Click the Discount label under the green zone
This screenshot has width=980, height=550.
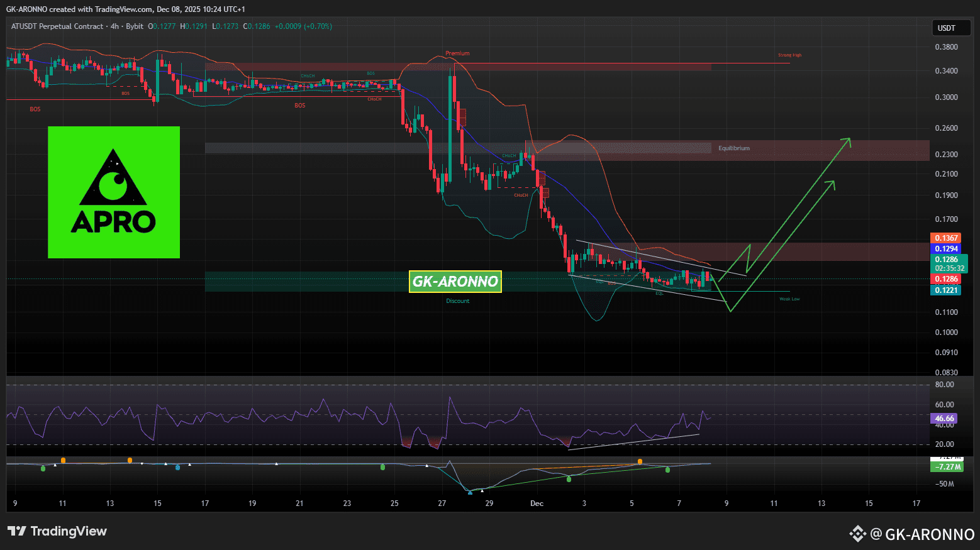pyautogui.click(x=457, y=301)
